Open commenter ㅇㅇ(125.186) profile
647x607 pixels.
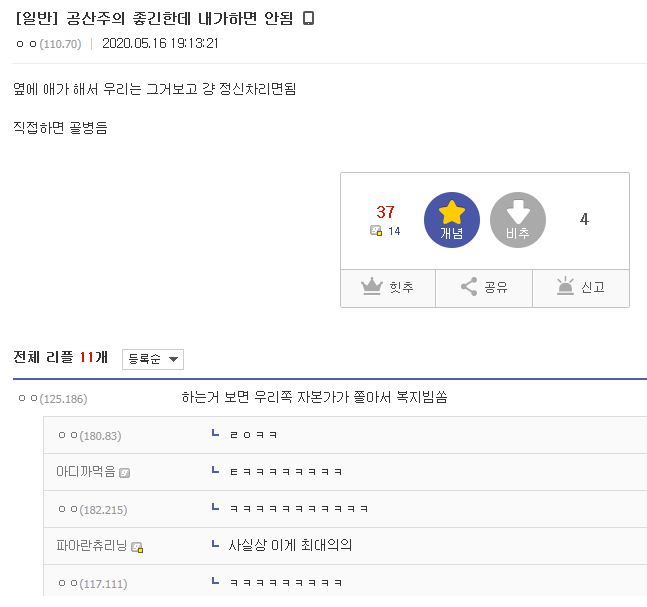point(53,399)
